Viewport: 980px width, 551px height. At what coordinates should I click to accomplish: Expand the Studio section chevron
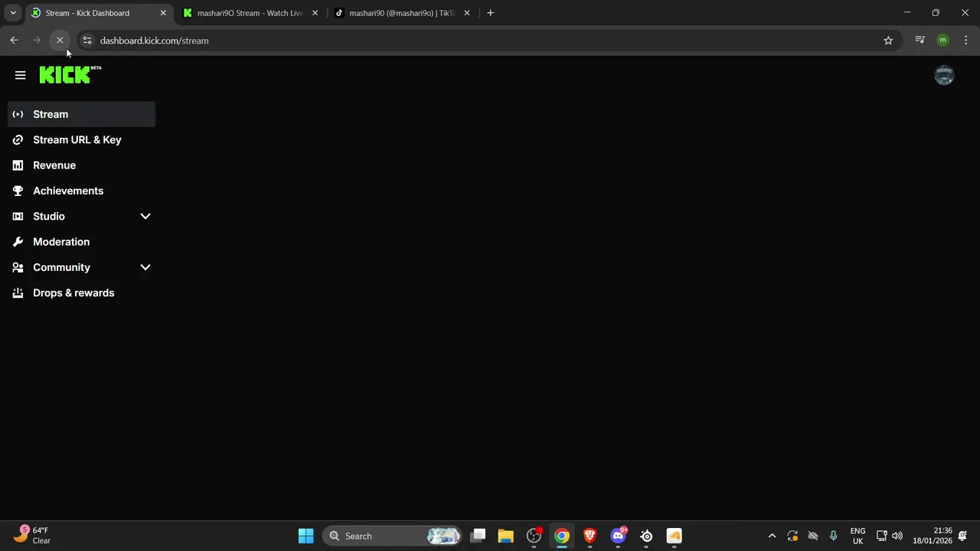(145, 217)
